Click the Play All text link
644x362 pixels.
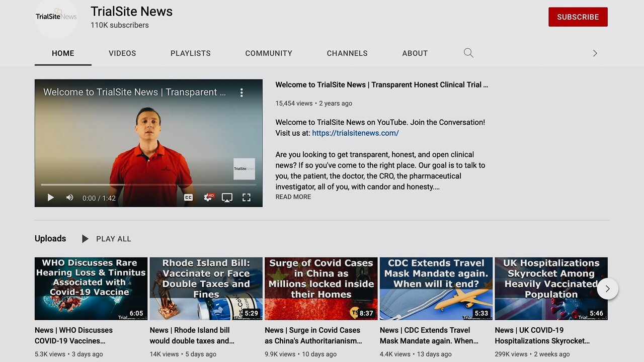pyautogui.click(x=114, y=239)
